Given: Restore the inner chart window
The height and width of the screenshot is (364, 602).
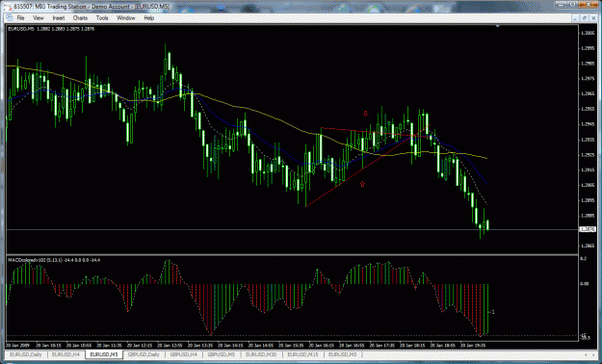Looking at the screenshot, I should click(x=585, y=18).
